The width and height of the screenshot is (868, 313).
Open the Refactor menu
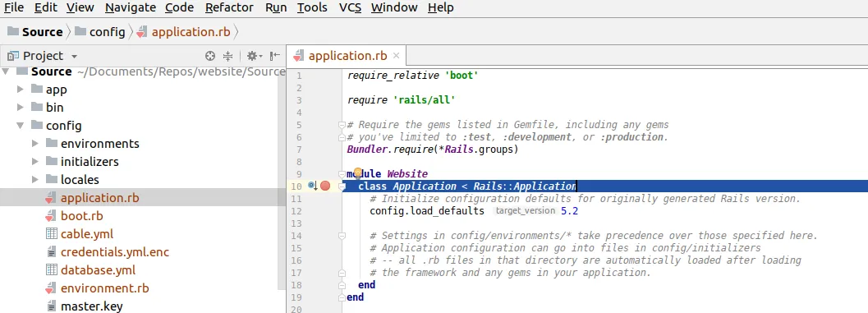coord(229,7)
